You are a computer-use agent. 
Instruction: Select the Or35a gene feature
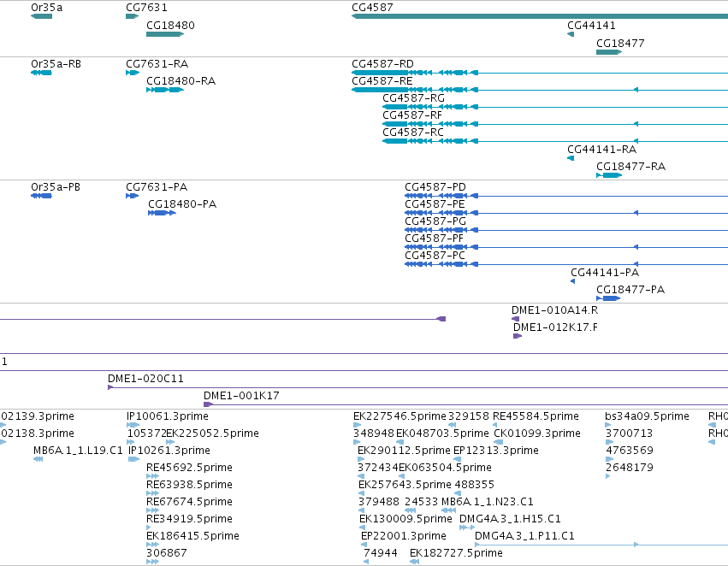click(41, 16)
